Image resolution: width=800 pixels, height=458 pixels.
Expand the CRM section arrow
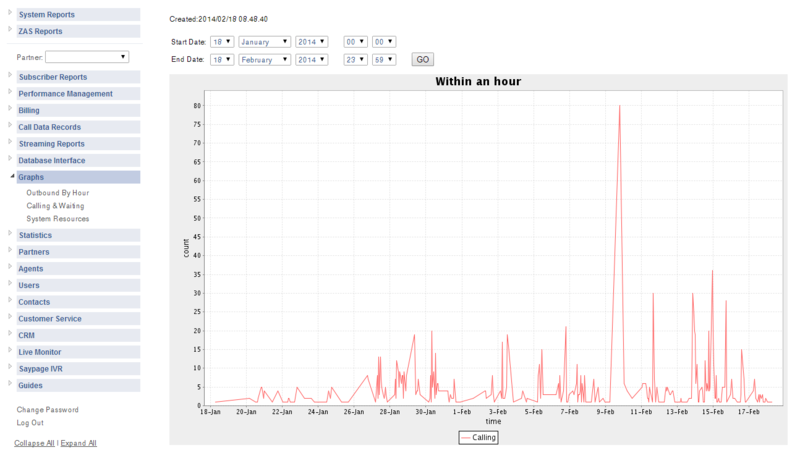10,333
